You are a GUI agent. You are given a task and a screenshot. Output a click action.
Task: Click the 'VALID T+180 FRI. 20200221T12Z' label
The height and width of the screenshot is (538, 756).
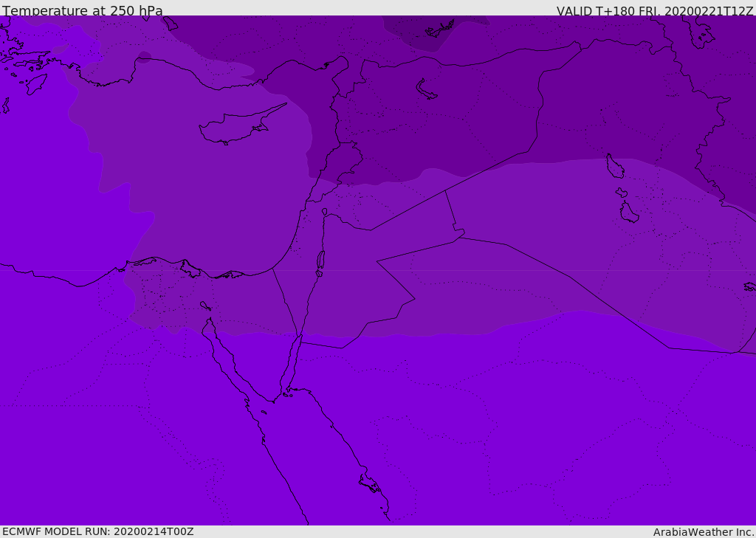point(654,11)
